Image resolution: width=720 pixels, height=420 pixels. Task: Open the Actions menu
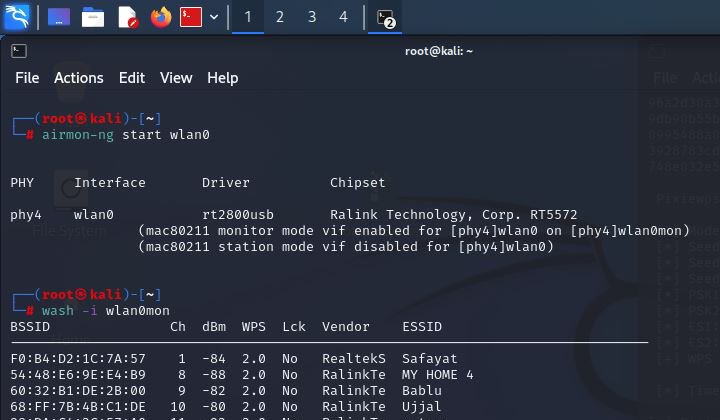(x=79, y=78)
